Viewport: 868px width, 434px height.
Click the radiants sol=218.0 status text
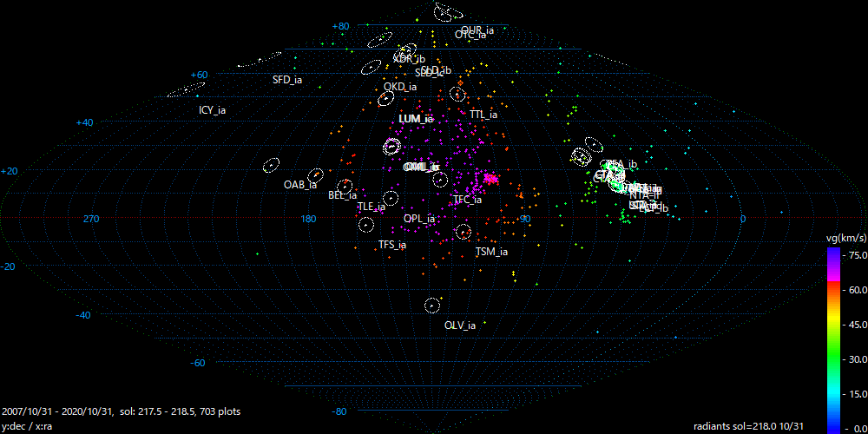pos(752,426)
